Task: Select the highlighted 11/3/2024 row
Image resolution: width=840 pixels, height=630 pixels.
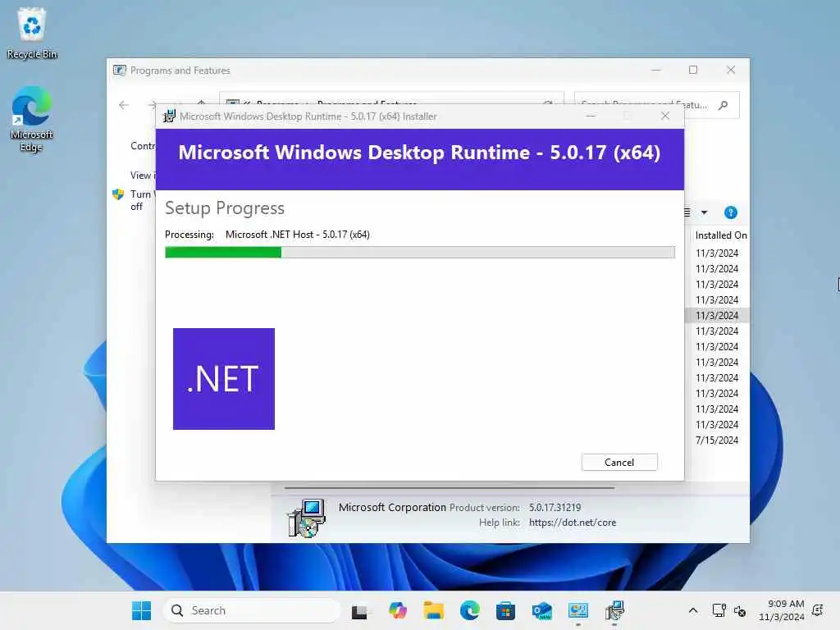Action: tap(717, 316)
